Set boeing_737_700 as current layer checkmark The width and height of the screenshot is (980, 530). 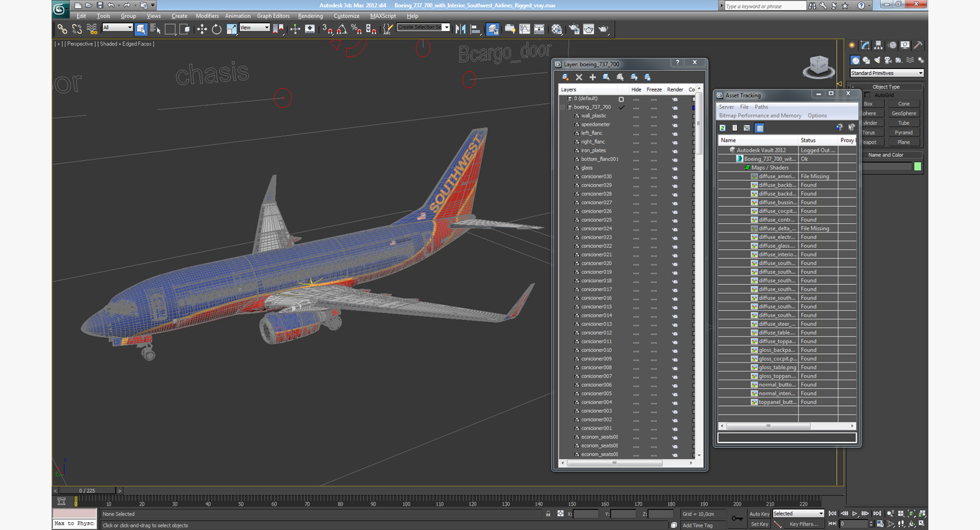[x=621, y=107]
